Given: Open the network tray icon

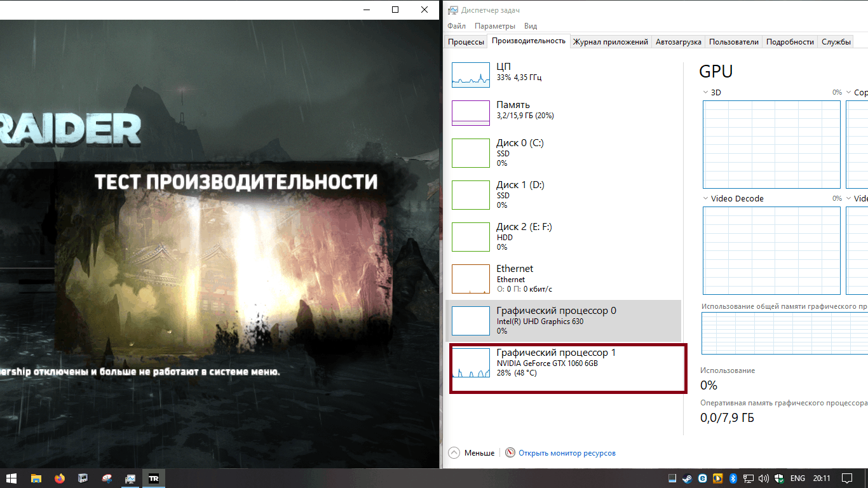Looking at the screenshot, I should [749, 478].
